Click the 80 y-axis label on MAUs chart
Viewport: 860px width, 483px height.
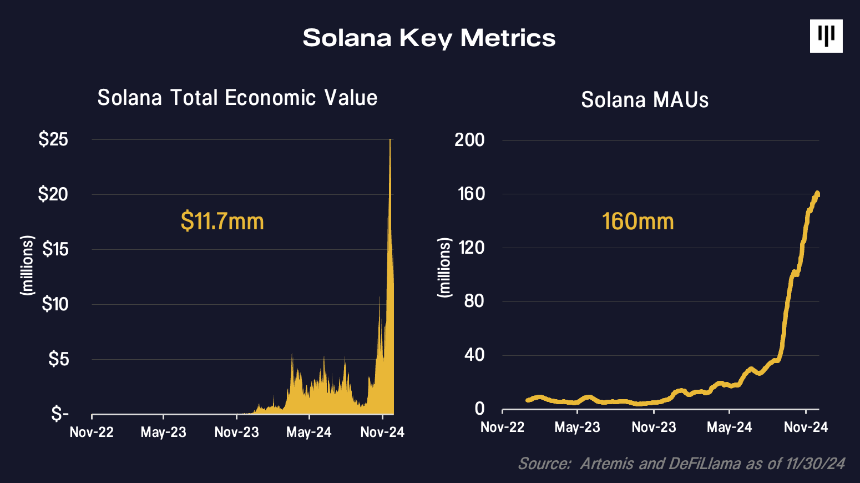474,301
